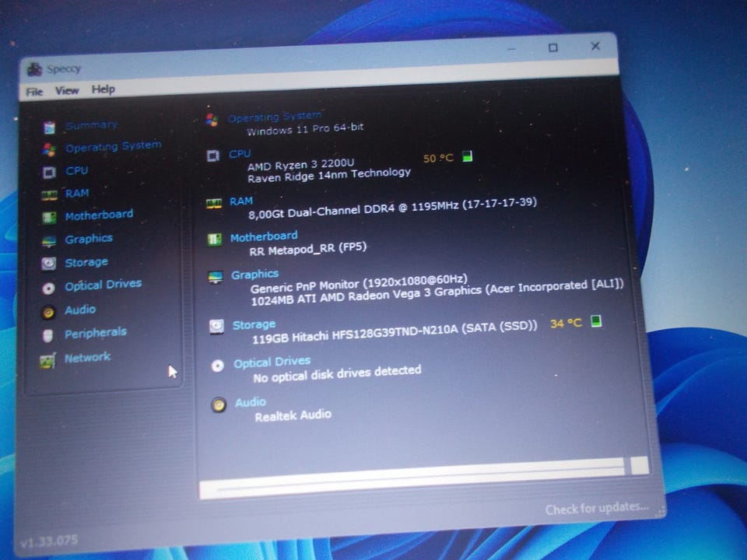Maximize the Speccy window
This screenshot has width=747, height=560.
coord(552,47)
